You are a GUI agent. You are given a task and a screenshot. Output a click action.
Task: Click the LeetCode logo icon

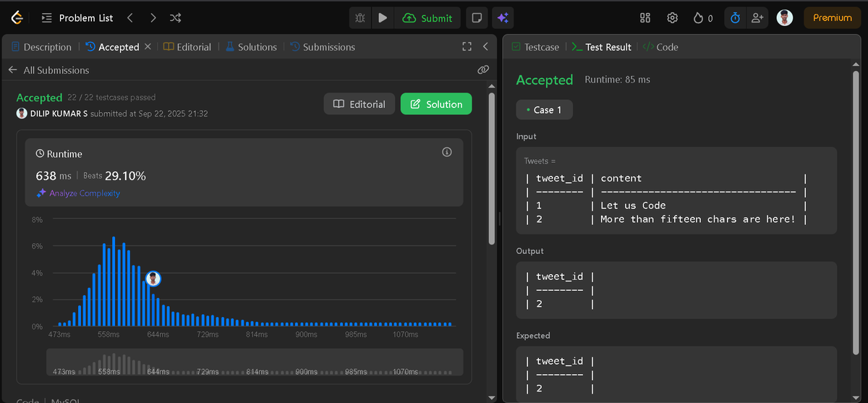(17, 17)
